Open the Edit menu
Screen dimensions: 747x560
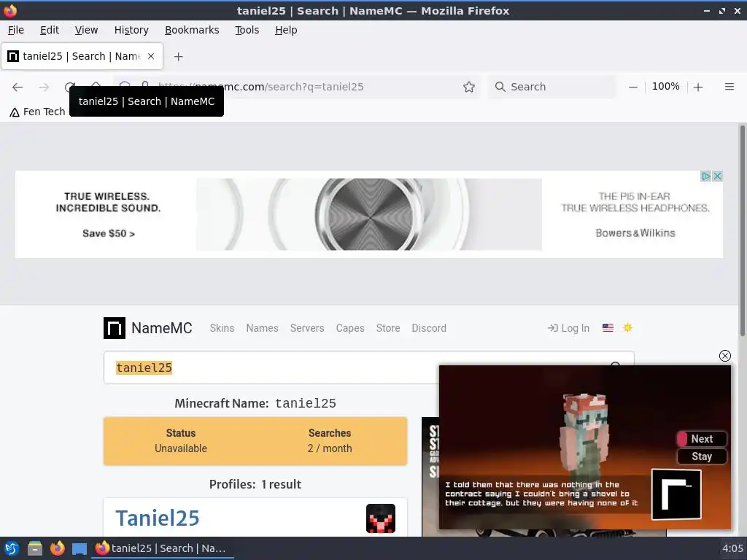click(x=50, y=30)
